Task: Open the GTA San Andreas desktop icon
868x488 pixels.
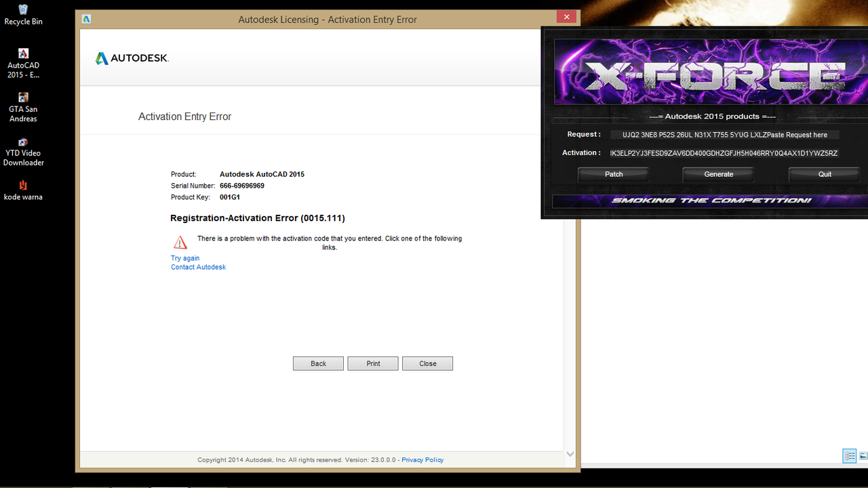Action: 23,107
